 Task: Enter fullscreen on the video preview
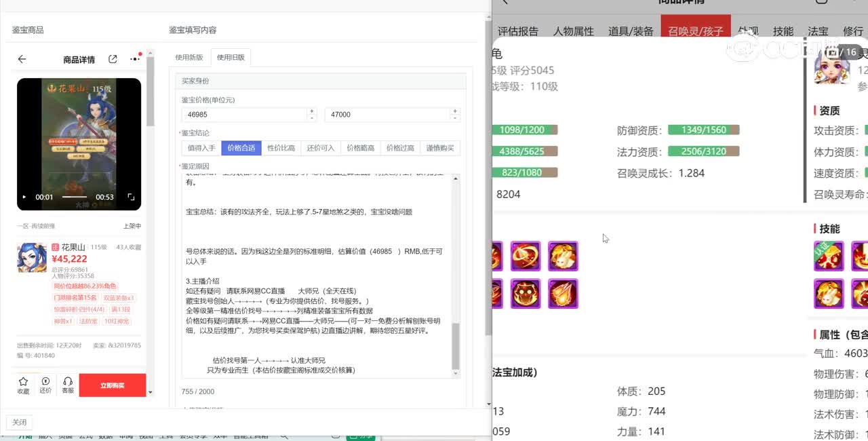point(132,197)
